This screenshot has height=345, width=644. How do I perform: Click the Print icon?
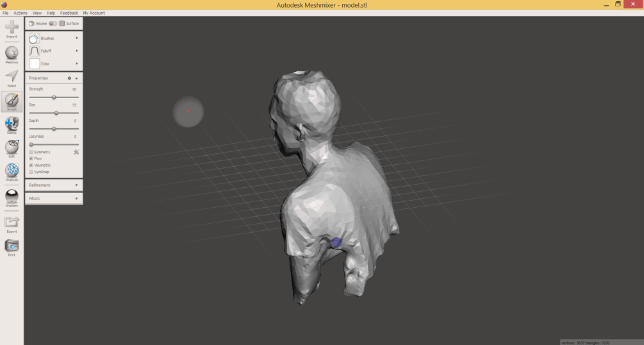tap(12, 246)
